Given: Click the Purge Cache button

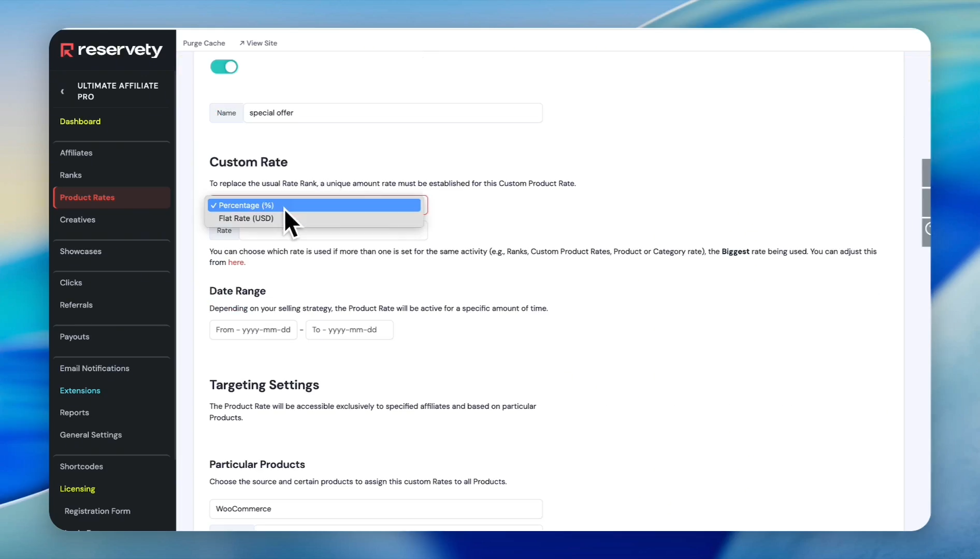Looking at the screenshot, I should [x=204, y=43].
